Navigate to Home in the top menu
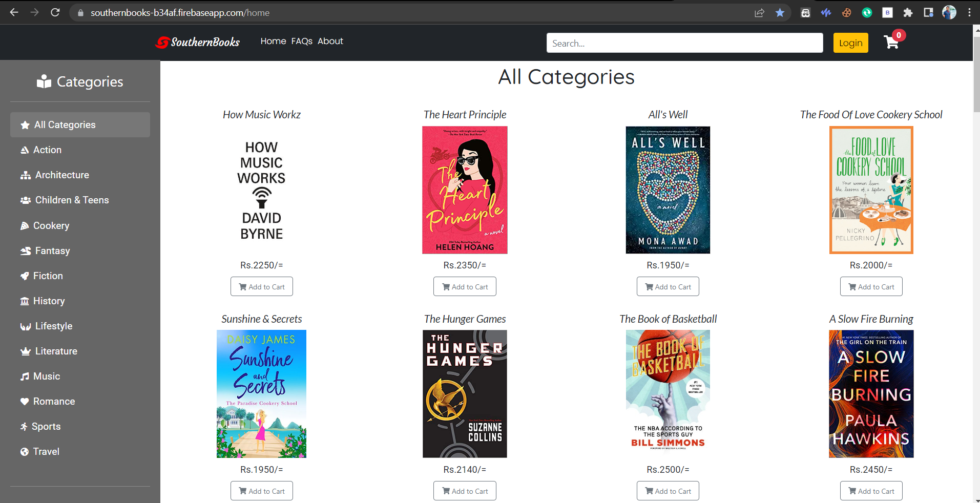This screenshot has height=503, width=980. 273,41
